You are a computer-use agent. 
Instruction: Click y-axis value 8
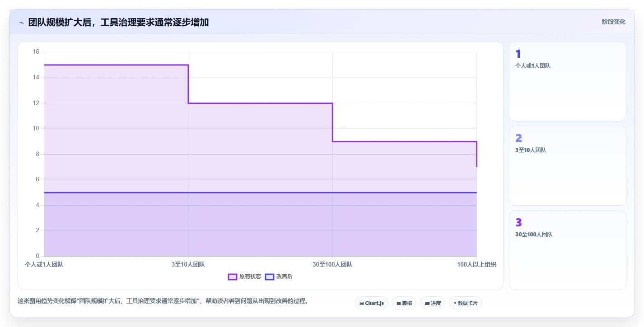point(38,154)
